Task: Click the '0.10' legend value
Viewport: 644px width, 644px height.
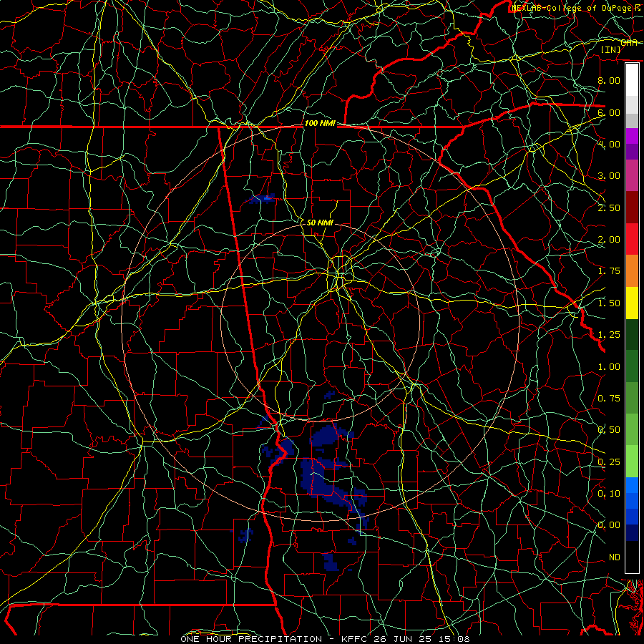Action: 609,494
